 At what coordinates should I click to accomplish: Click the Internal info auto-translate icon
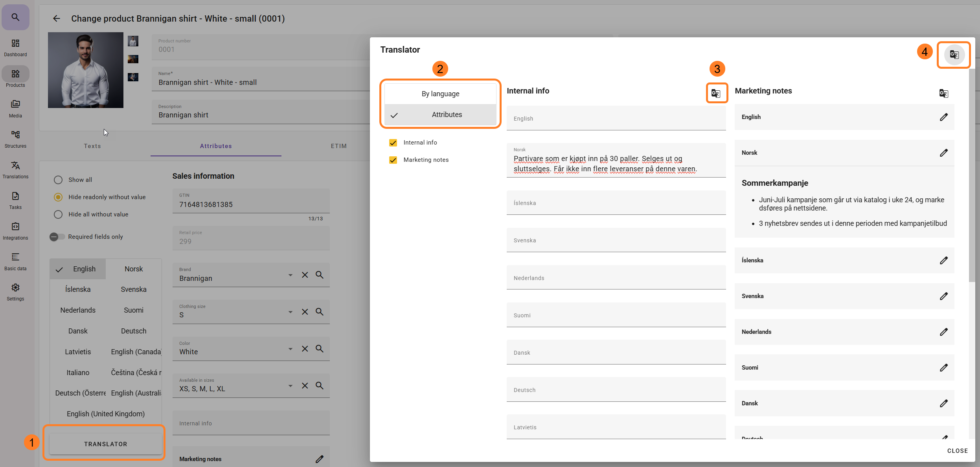tap(716, 93)
